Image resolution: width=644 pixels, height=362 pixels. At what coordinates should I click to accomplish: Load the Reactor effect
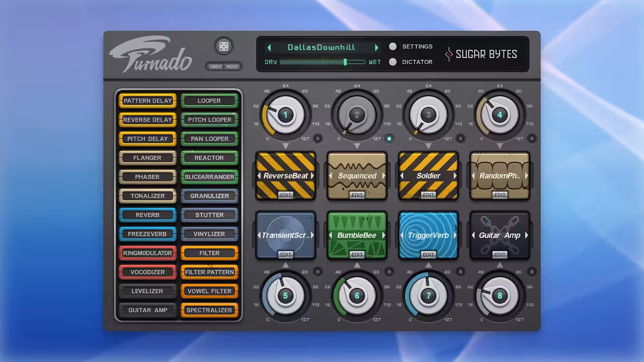(209, 158)
